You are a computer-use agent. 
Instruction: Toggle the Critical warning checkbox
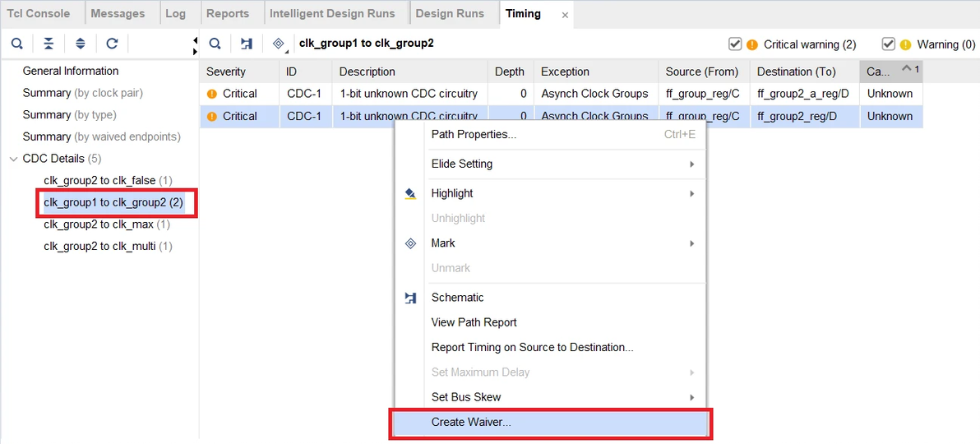pos(735,44)
